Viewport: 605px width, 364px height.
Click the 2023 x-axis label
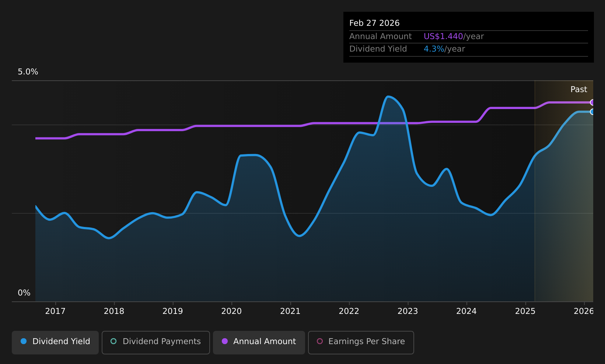408,311
